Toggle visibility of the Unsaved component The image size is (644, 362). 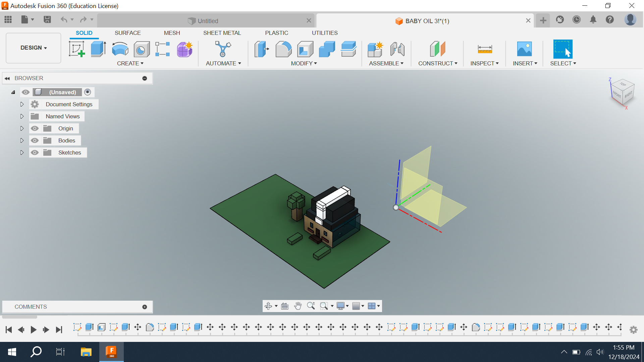26,92
